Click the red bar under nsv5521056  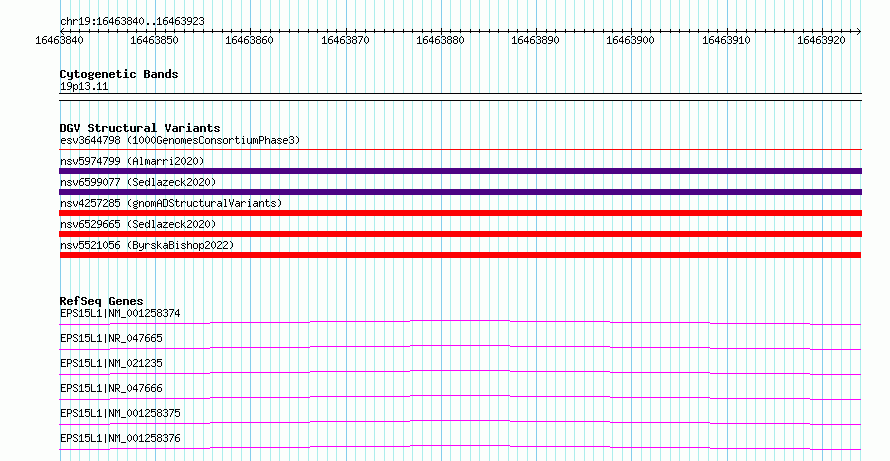[460, 255]
